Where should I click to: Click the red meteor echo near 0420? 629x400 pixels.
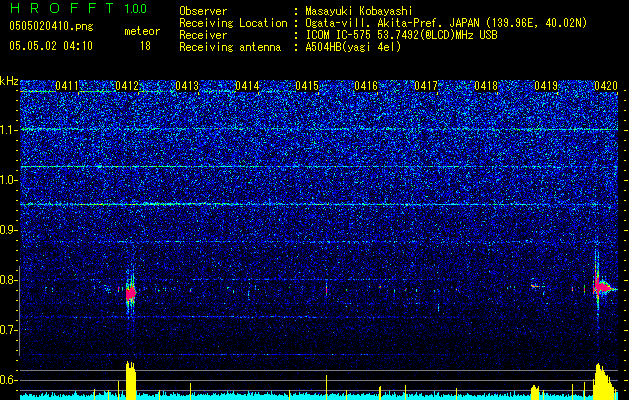point(602,287)
